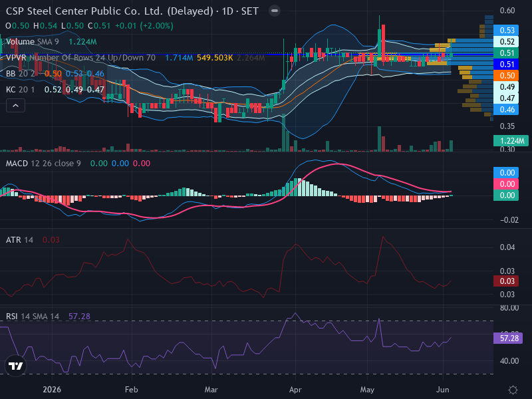532x399 pixels.
Task: Collapse the indicator legend with chevron button
Action: click(x=15, y=106)
